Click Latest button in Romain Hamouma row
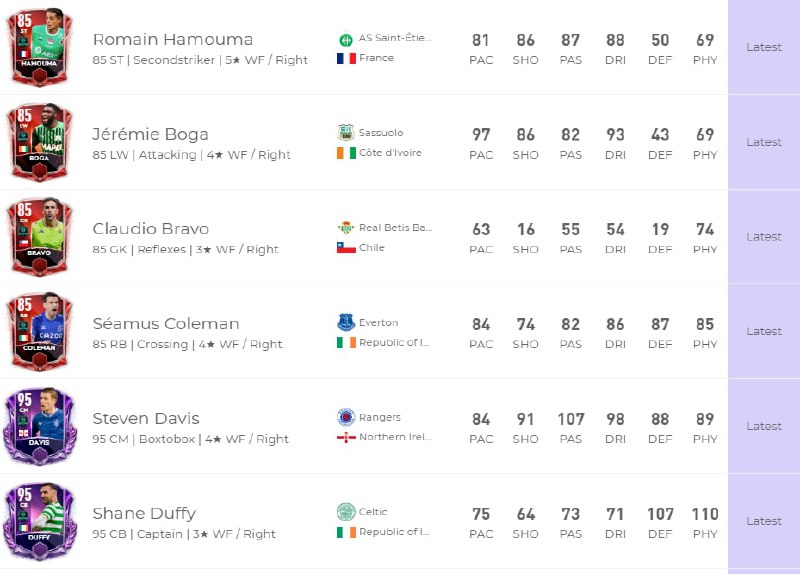The height and width of the screenshot is (574, 800). tap(764, 47)
